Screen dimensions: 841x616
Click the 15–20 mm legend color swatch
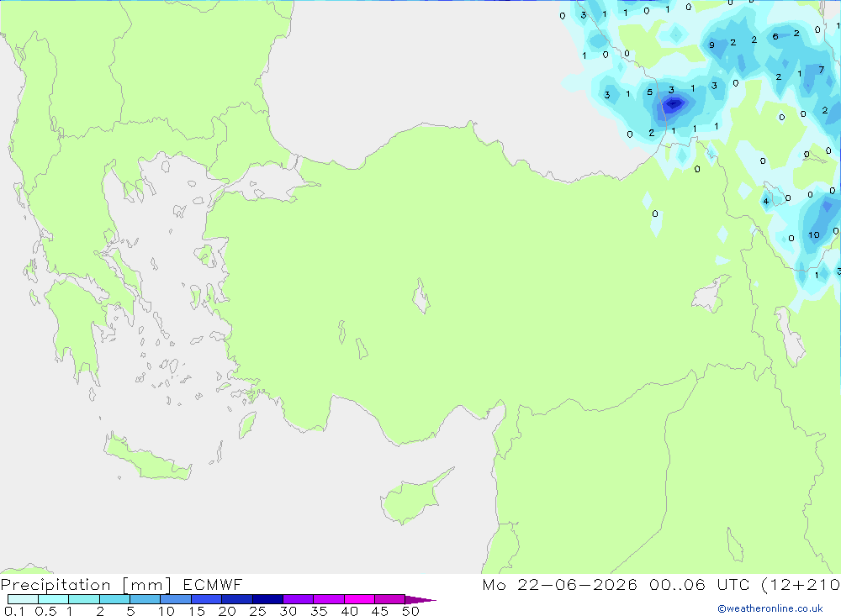[207, 599]
